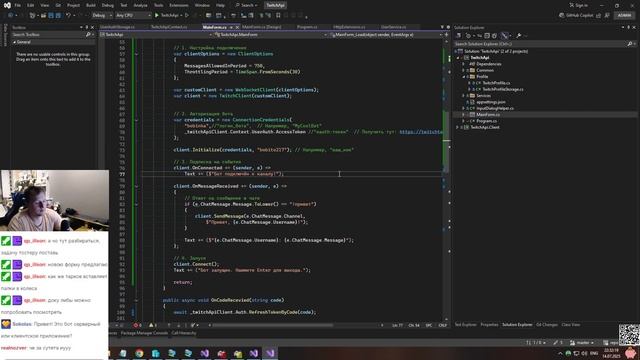Open the Help menu
Screen dimensions: 640x360
[220, 5]
